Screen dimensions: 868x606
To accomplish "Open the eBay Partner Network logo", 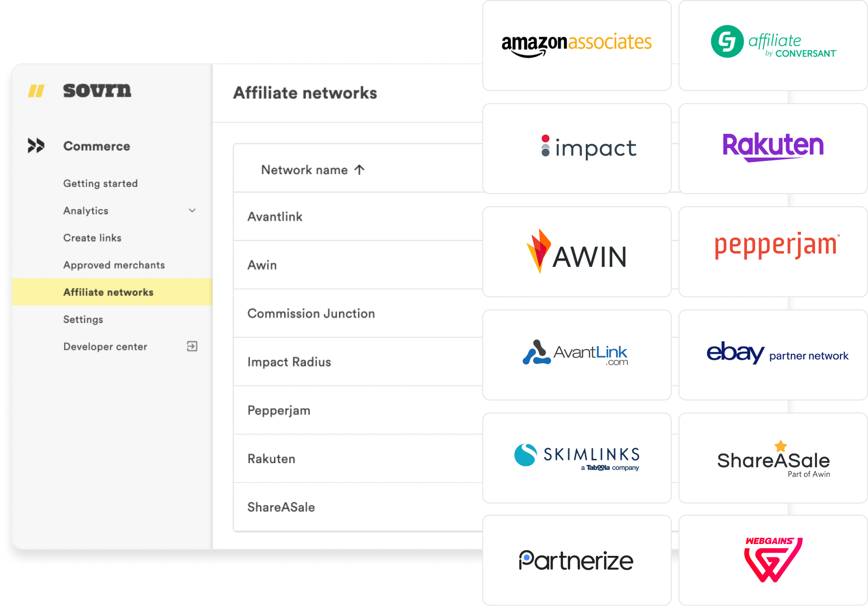I will coord(777,354).
